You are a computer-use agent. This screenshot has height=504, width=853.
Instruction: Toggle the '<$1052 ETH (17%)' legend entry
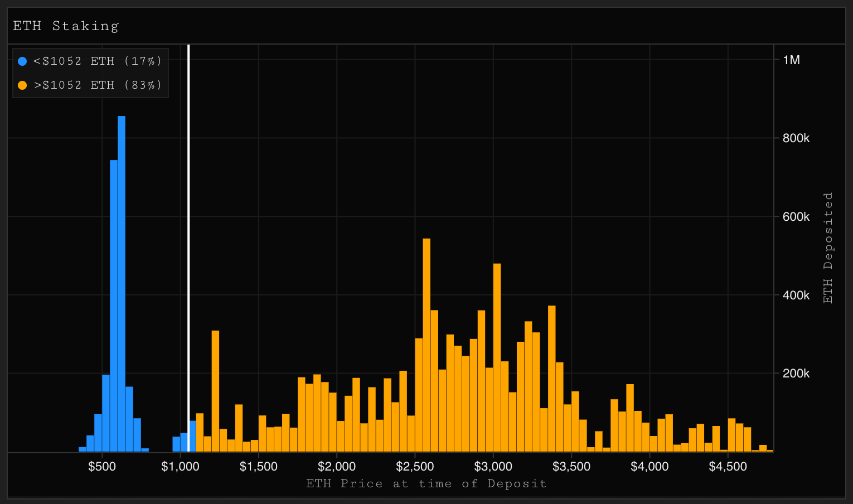98,61
